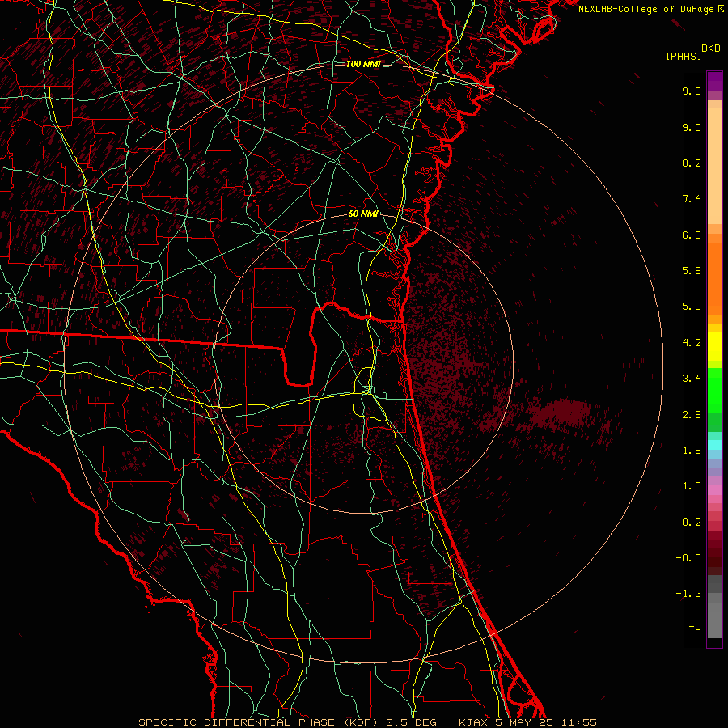
Task: Click the 5.0 scale value
Action: (x=692, y=307)
